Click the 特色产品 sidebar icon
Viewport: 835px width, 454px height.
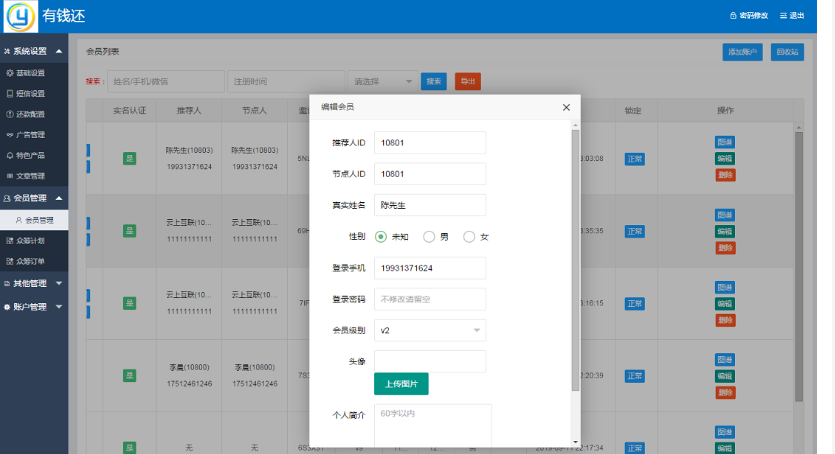click(x=10, y=156)
